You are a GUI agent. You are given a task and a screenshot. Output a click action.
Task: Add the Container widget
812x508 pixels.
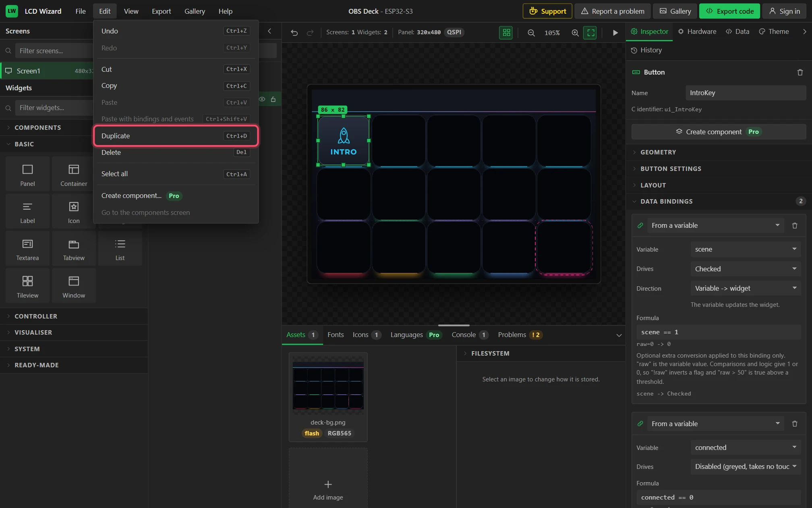point(74,174)
